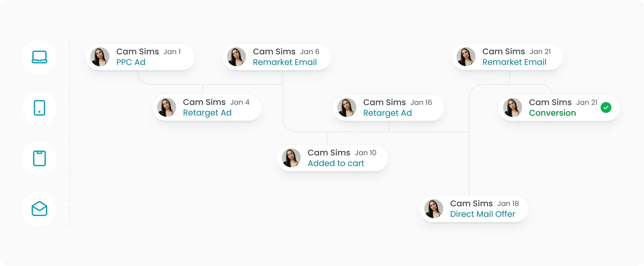Image resolution: width=644 pixels, height=266 pixels.
Task: Open the Jan 6 Remarket Email link
Action: click(x=285, y=62)
